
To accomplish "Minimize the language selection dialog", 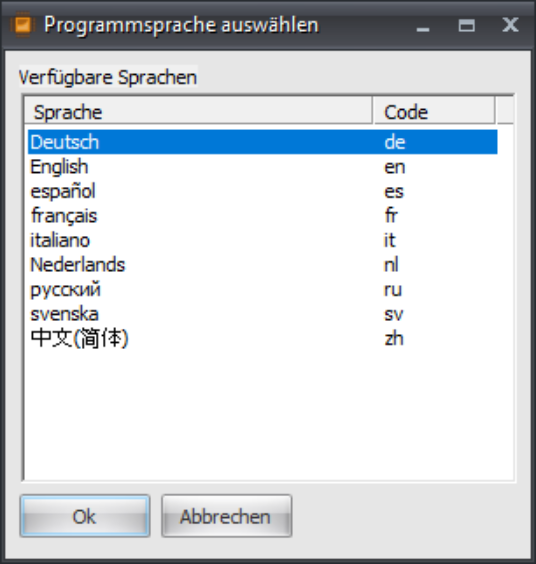I will pyautogui.click(x=423, y=26).
